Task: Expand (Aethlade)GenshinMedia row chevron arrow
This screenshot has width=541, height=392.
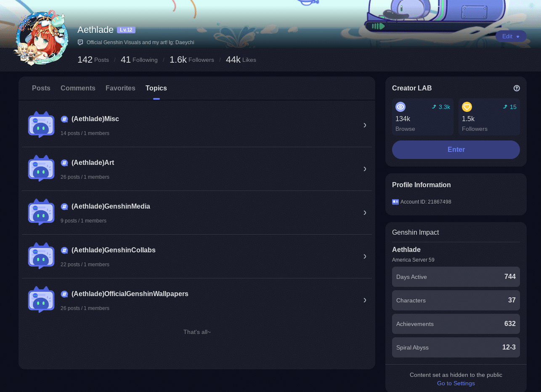Action: [x=365, y=212]
